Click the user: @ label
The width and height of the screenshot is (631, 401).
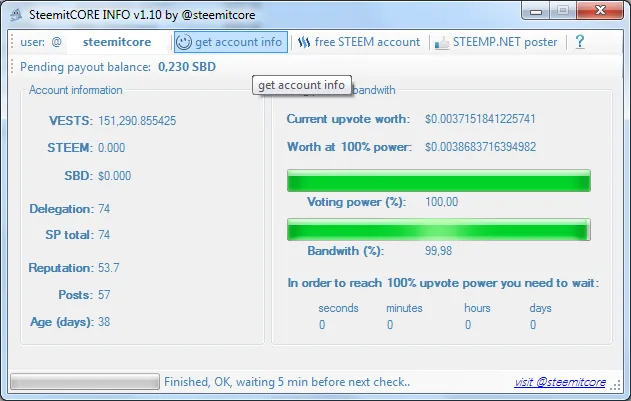tap(41, 42)
